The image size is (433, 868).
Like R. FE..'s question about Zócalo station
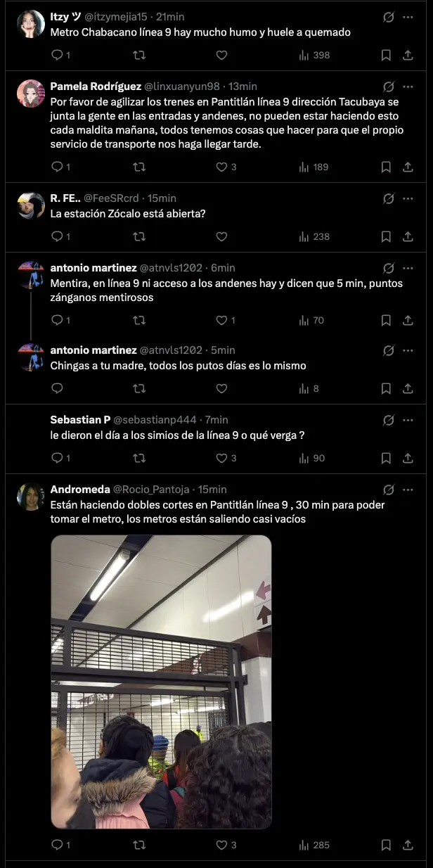[x=221, y=236]
